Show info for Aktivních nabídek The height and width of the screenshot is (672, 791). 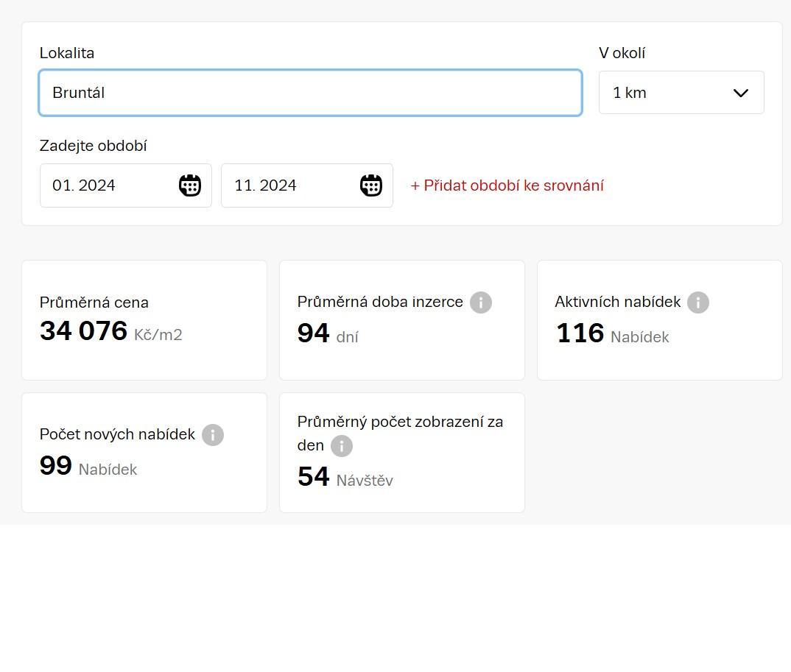coord(698,303)
